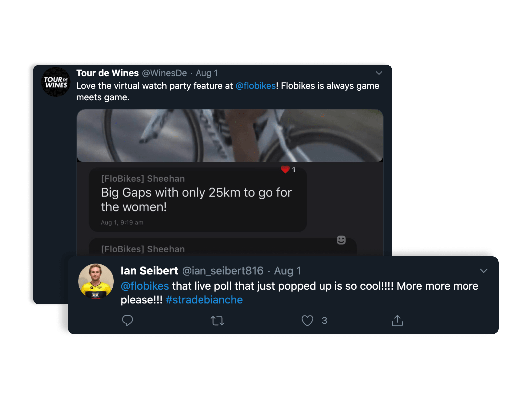532x399 pixels.
Task: Open the @flobikes mention in Tour de Wines' tweet
Action: [256, 86]
